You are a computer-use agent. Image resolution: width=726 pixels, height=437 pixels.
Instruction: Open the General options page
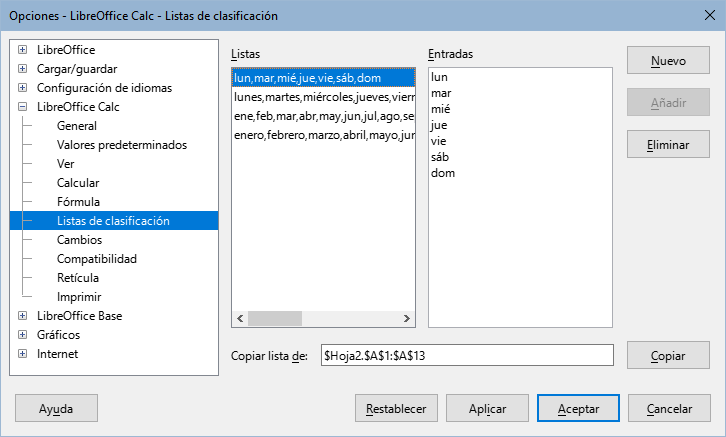[x=77, y=126]
